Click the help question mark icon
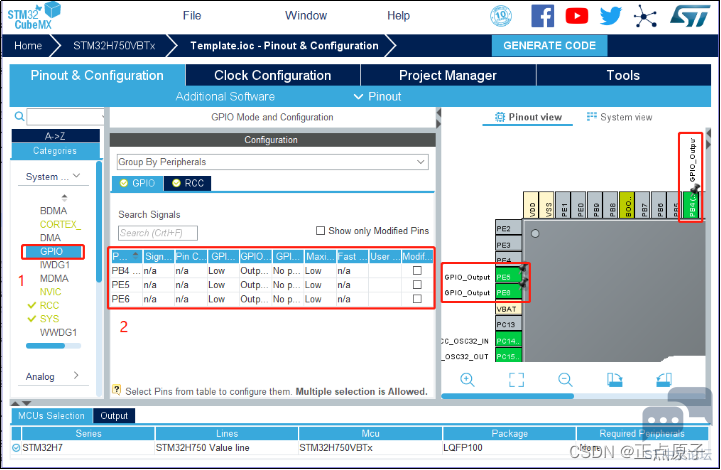 [x=117, y=390]
